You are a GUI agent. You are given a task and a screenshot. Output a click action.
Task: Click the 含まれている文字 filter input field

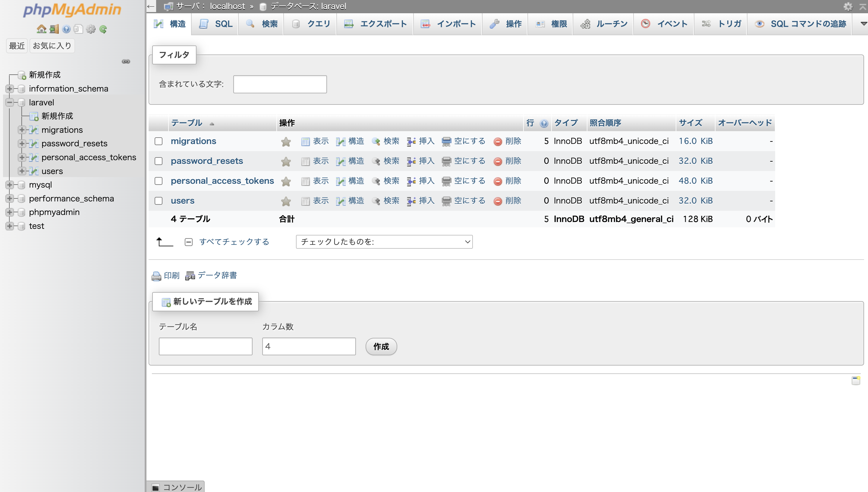point(280,84)
